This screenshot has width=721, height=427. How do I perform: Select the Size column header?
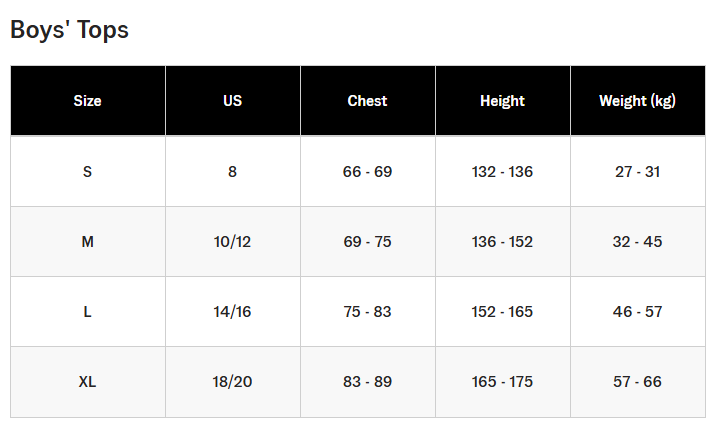coord(88,101)
